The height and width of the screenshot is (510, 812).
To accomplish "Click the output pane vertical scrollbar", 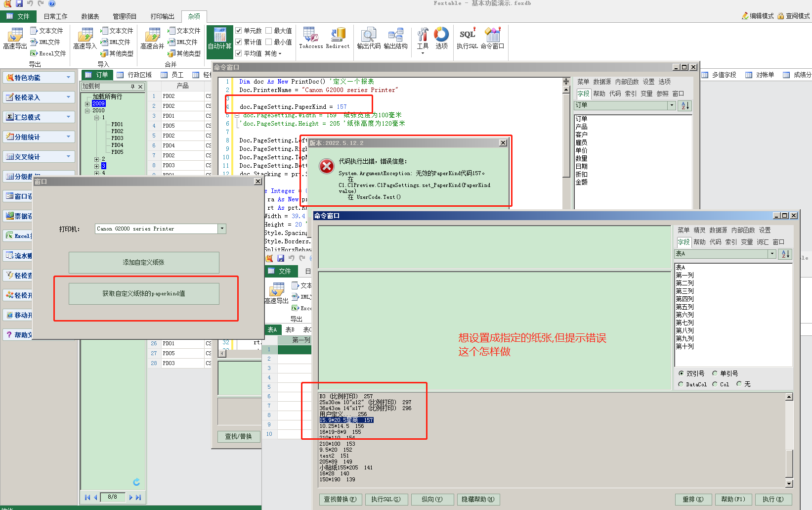I will click(x=789, y=440).
